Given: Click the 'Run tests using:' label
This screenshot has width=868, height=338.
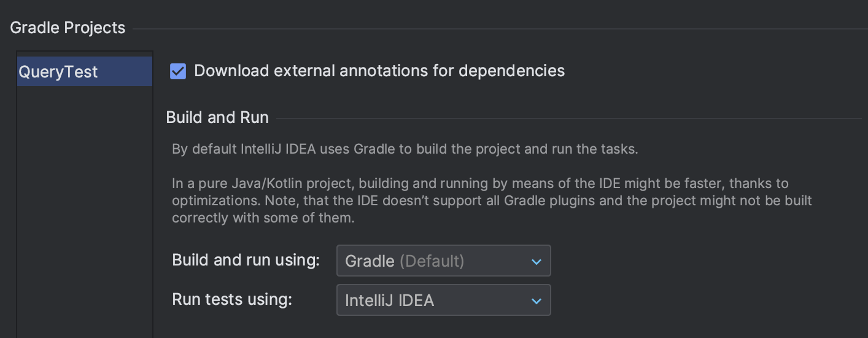Looking at the screenshot, I should point(231,300).
